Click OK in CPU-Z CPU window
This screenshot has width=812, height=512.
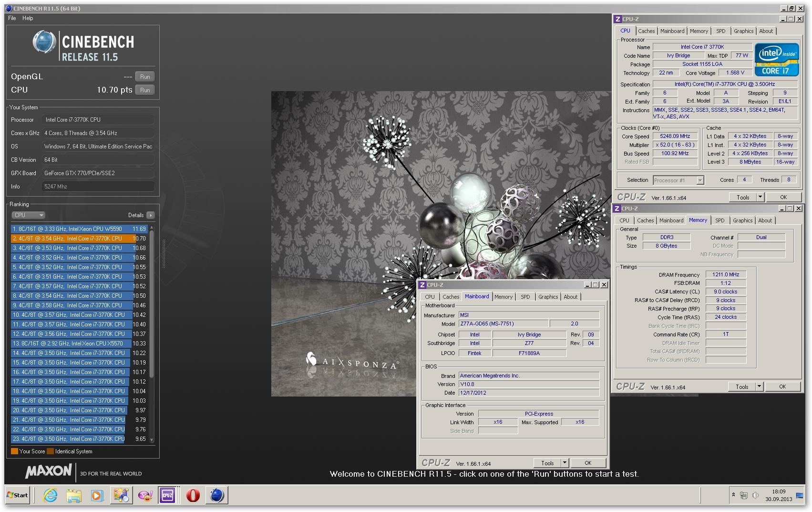(783, 197)
